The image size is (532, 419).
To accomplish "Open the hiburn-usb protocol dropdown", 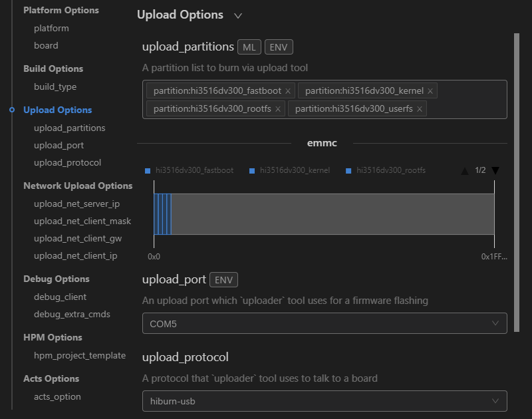I will coord(325,401).
